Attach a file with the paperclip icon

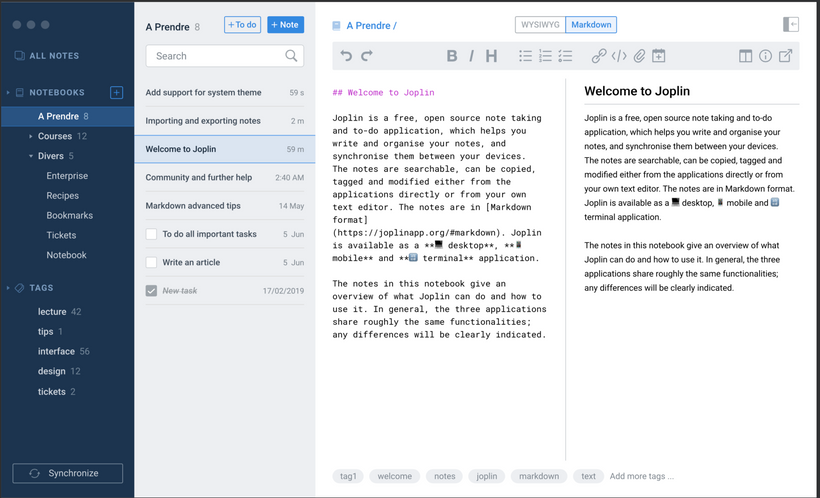tap(639, 55)
